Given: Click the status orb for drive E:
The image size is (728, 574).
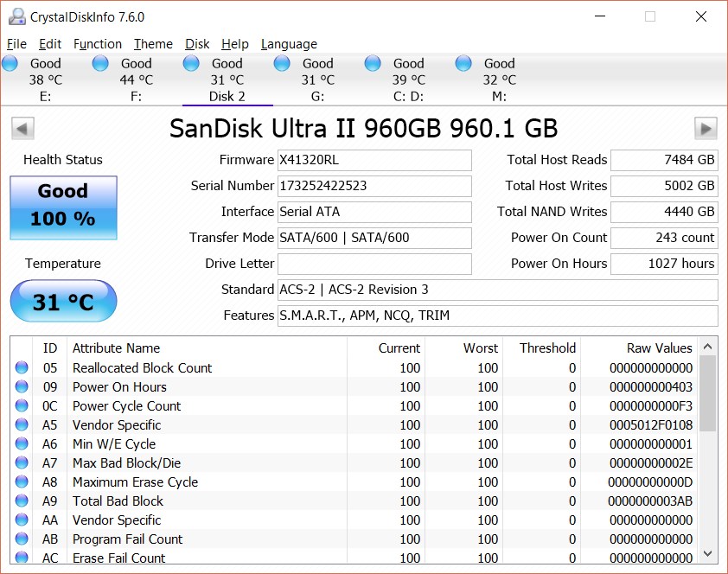Looking at the screenshot, I should tap(10, 63).
